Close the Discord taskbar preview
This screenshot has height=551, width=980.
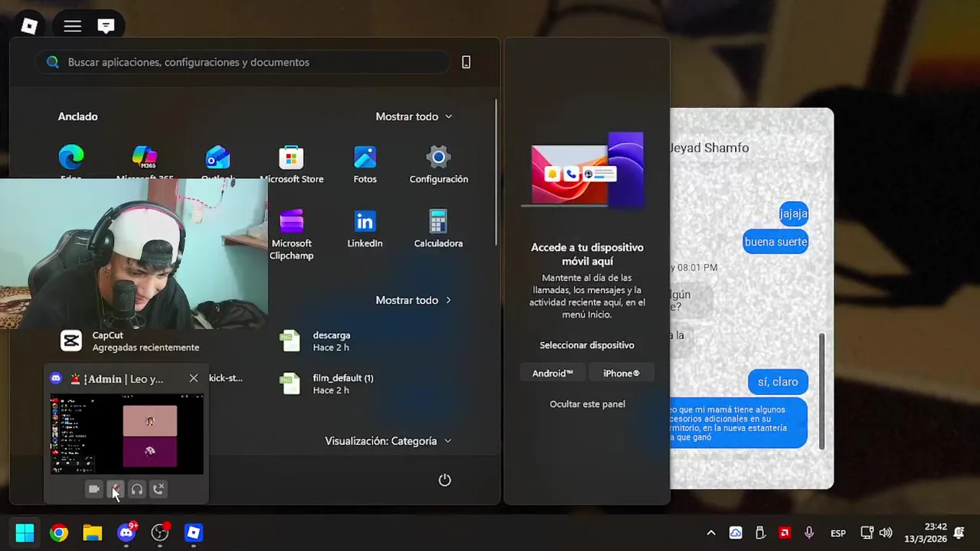point(194,378)
